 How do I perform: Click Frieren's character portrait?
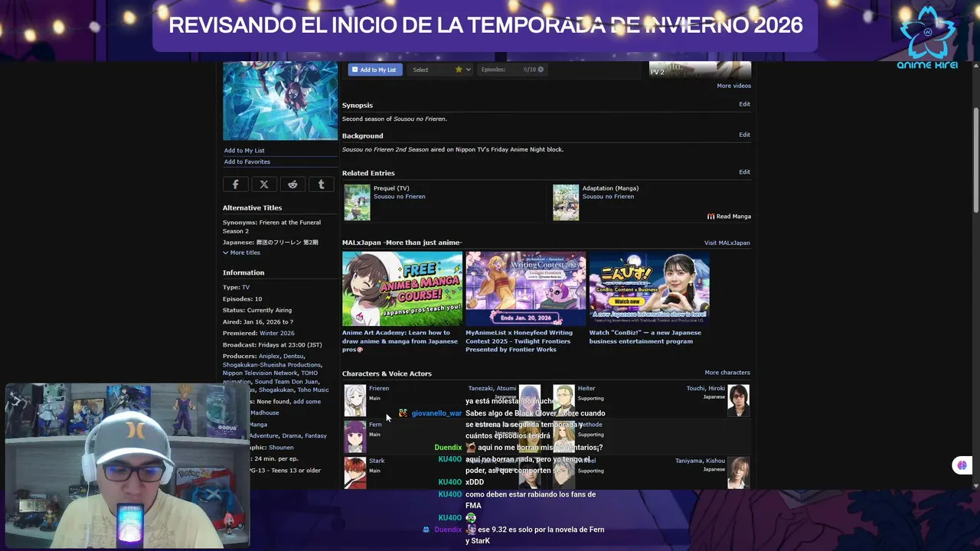pyautogui.click(x=354, y=401)
